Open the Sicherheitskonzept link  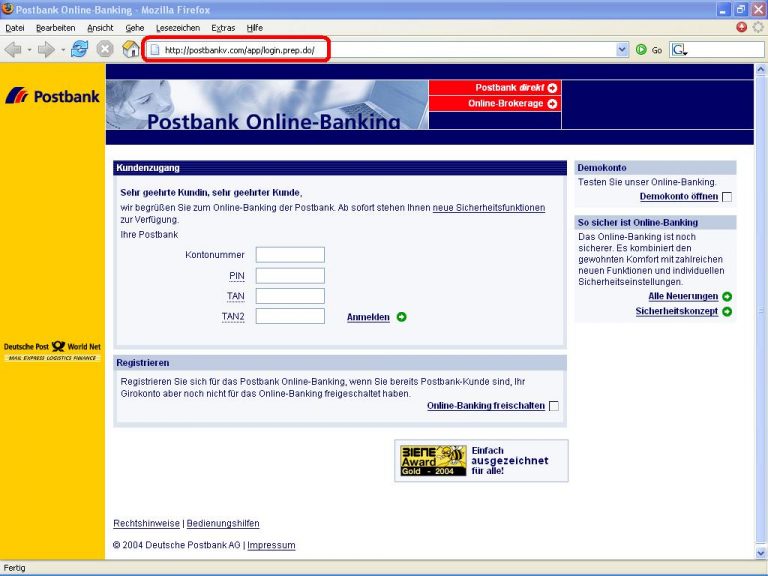[675, 312]
